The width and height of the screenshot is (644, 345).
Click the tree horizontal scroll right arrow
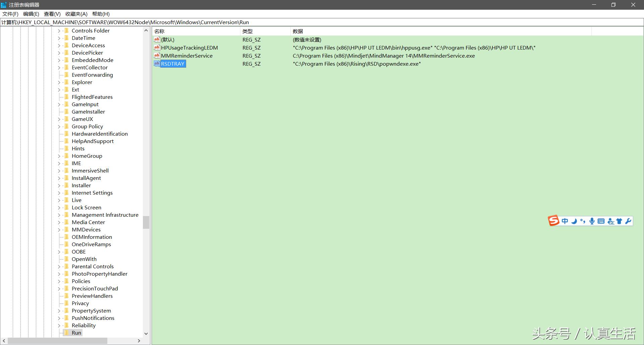click(139, 341)
